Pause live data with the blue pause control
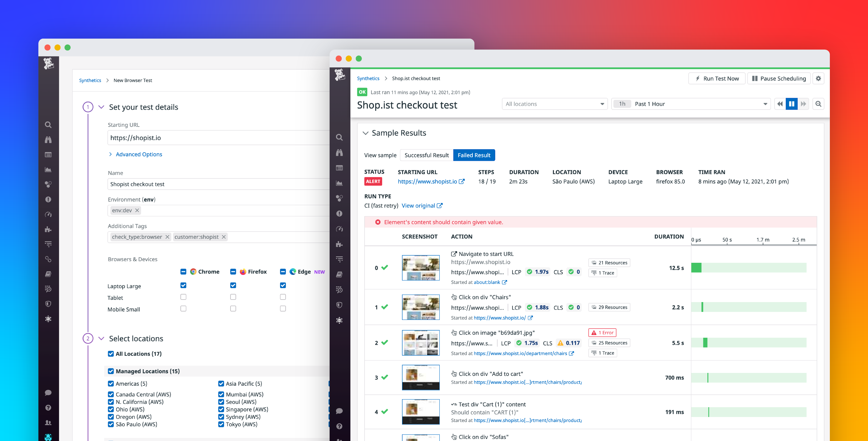 tap(791, 104)
